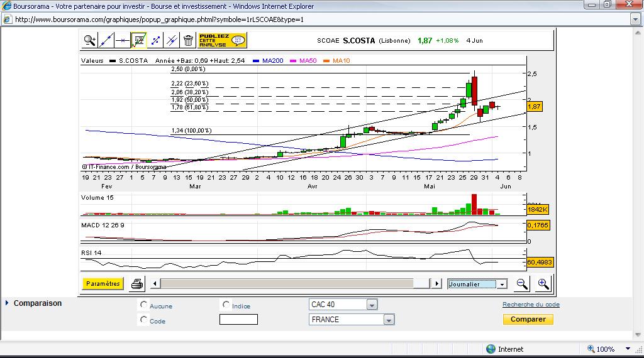Viewport: 644px width, 358px height.
Task: Click the Code input field
Action: 238,320
